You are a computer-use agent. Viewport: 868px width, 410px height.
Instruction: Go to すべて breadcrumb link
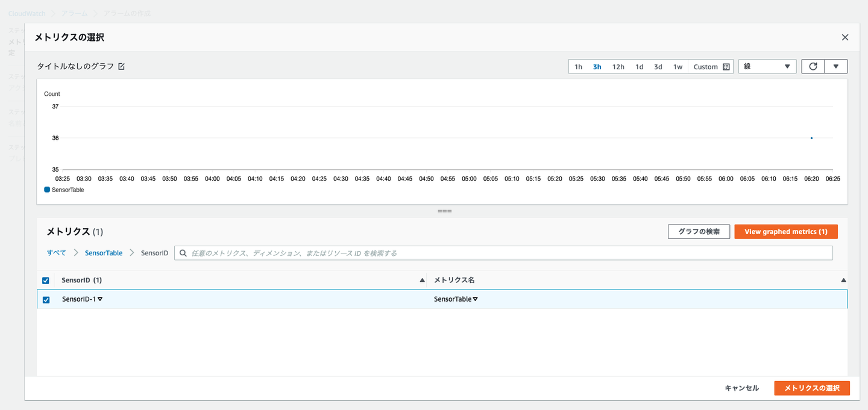coord(57,253)
